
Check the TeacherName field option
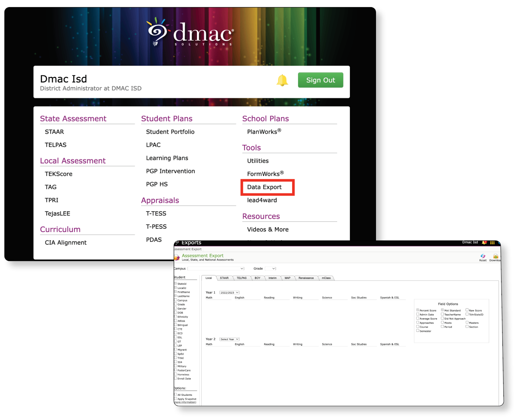[442, 314]
